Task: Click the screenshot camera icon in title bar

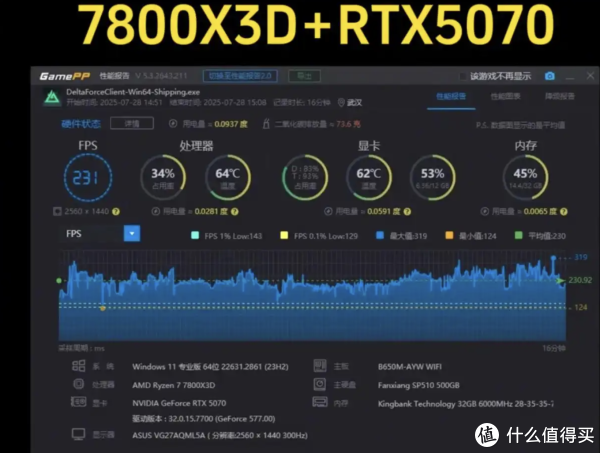Action: 549,76
